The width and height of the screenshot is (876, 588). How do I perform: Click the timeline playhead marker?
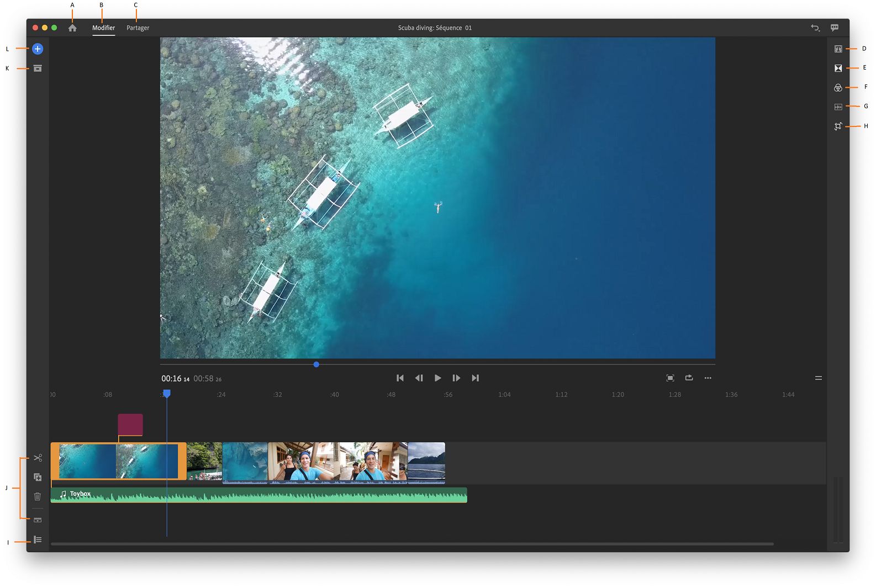point(167,394)
